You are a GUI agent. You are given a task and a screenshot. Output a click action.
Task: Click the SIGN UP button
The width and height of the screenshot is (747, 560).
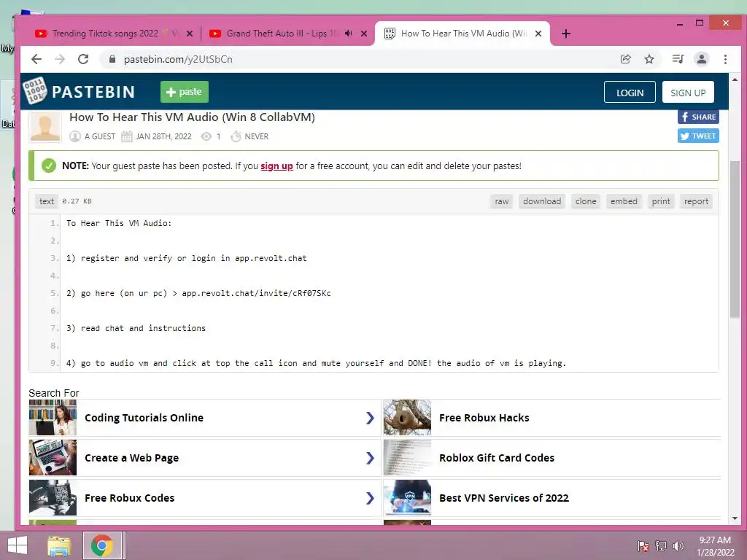[x=688, y=93]
